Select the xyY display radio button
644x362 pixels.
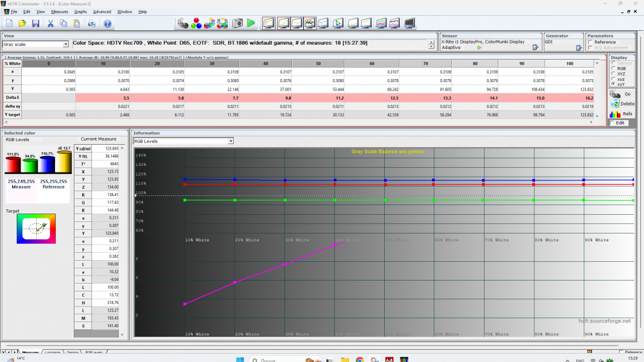tap(613, 84)
